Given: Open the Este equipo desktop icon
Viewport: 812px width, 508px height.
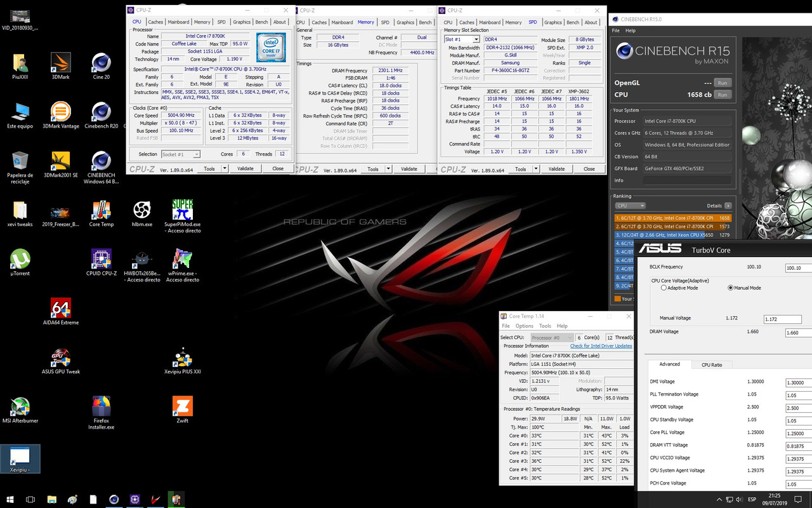Looking at the screenshot, I should 20,116.
